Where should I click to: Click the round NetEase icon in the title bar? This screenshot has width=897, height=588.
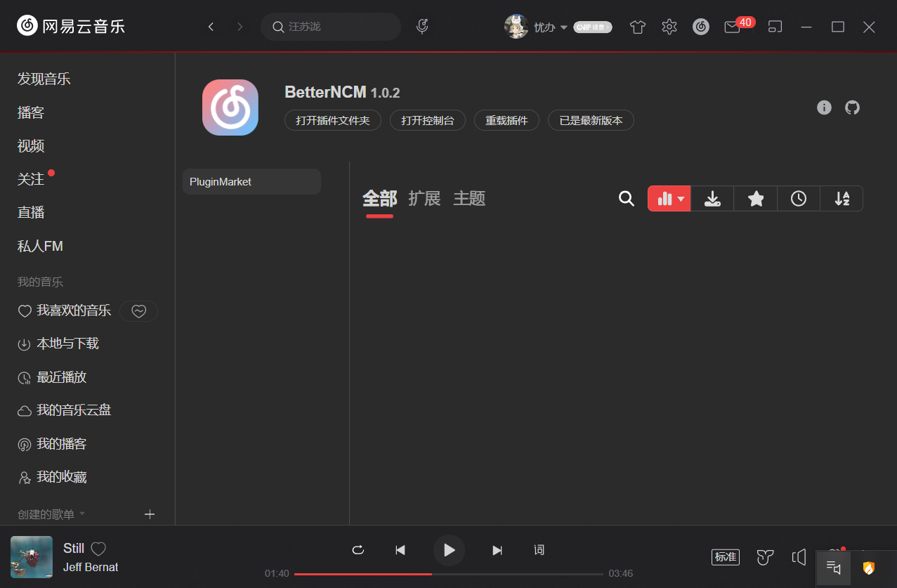pos(701,27)
